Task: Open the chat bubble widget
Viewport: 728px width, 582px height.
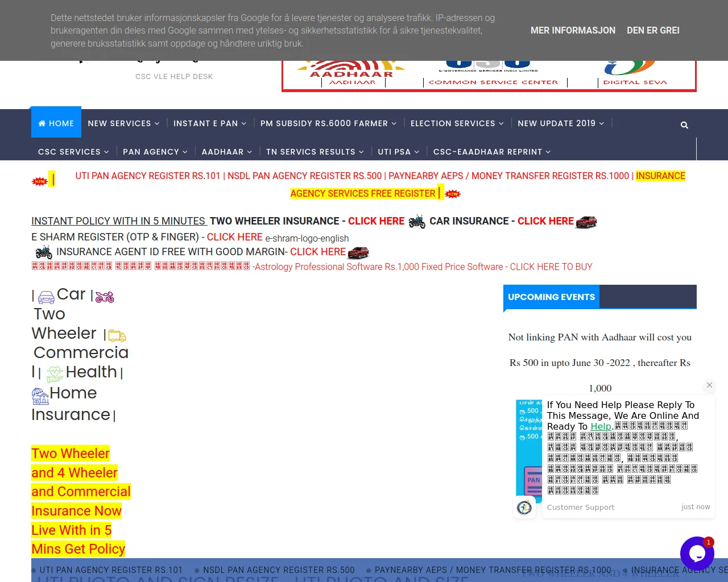Action: [697, 554]
